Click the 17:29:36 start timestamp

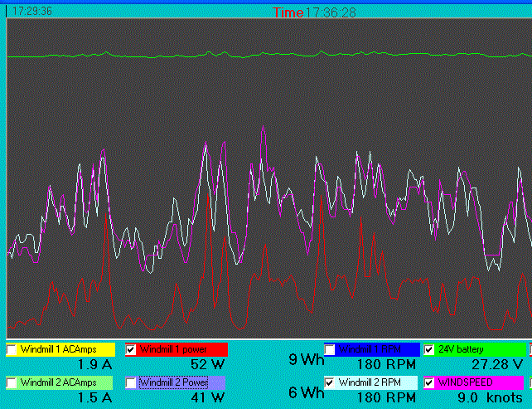(x=33, y=12)
